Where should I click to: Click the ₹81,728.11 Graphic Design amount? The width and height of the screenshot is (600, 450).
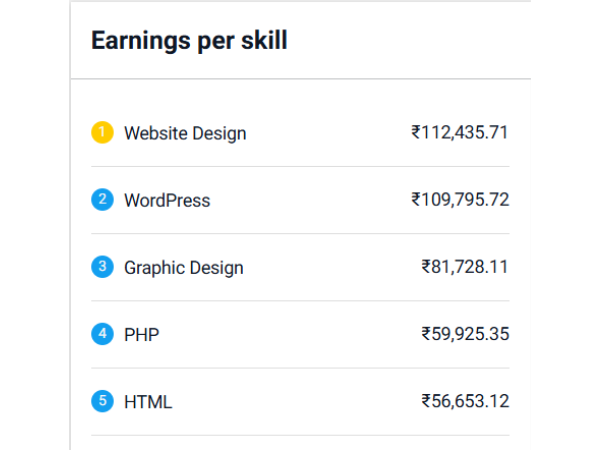pyautogui.click(x=466, y=267)
